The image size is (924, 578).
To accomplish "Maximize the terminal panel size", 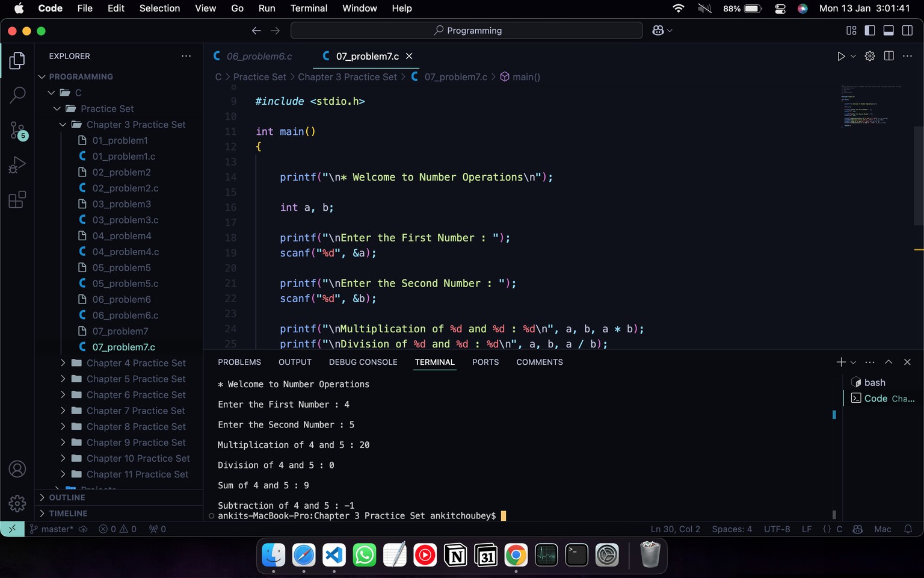I will tap(889, 362).
